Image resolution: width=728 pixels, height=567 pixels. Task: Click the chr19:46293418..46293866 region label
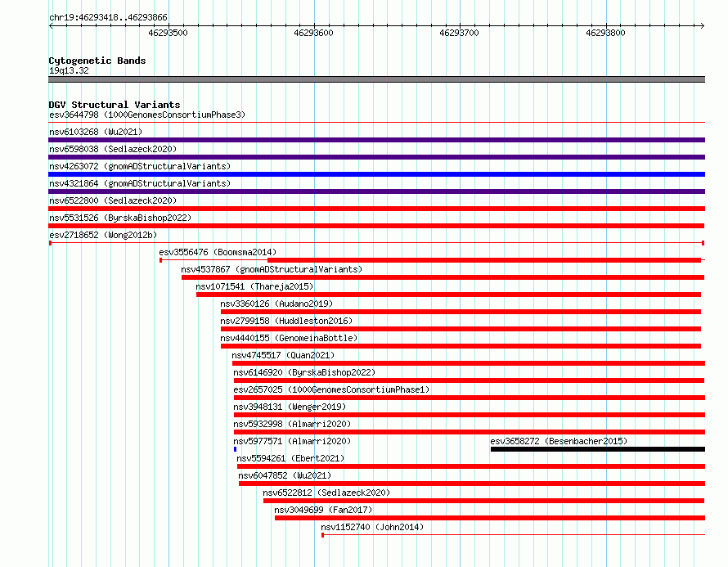click(108, 17)
